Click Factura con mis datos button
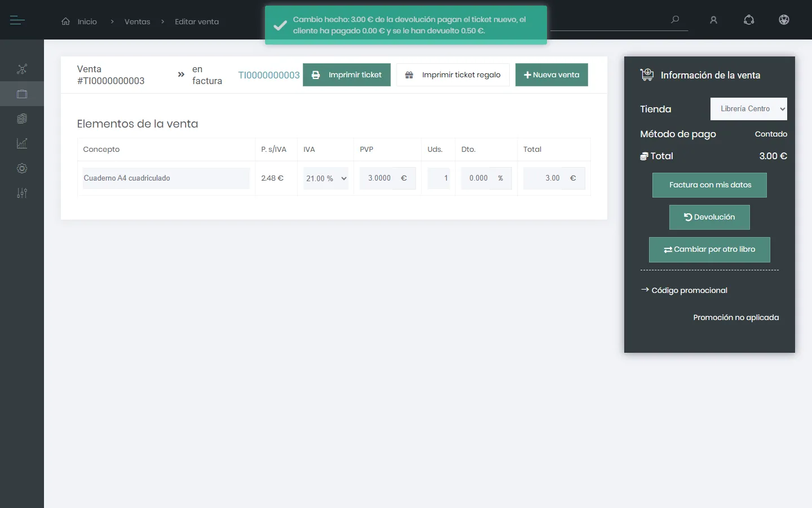Screen dimensions: 812x508 coord(709,185)
